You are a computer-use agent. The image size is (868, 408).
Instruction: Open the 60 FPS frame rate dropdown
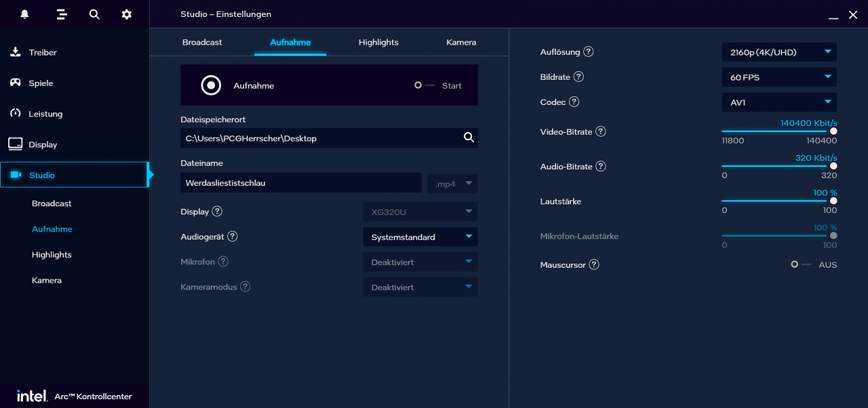pyautogui.click(x=779, y=77)
